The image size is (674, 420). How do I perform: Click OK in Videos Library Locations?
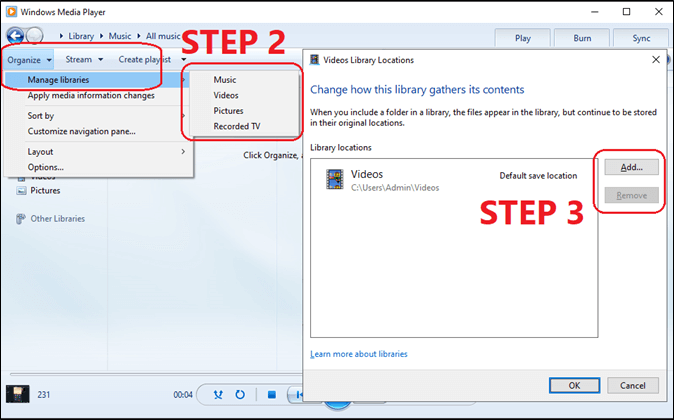[574, 385]
